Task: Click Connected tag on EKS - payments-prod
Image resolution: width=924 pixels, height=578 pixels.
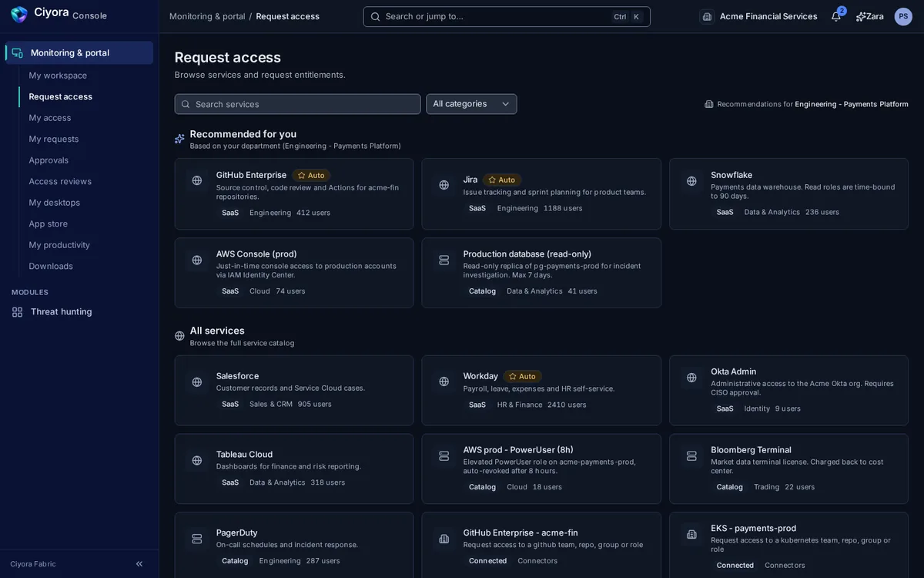Action: tap(735, 566)
